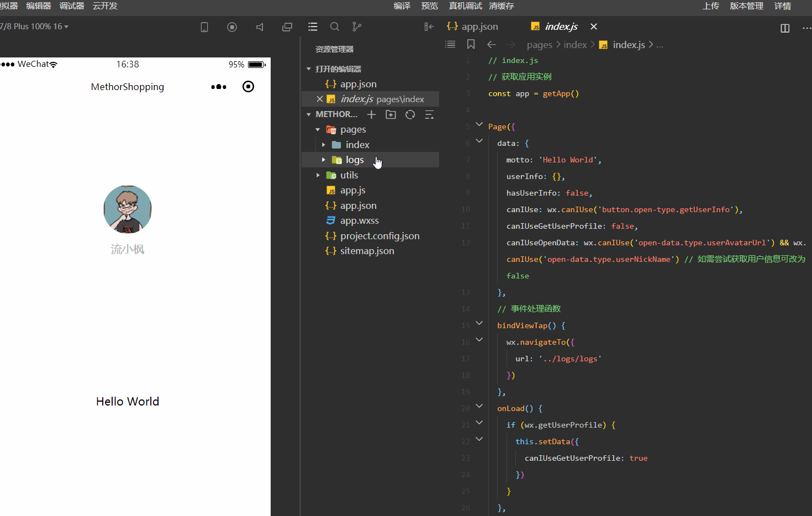
Task: Create new file with plus icon
Action: pos(372,114)
